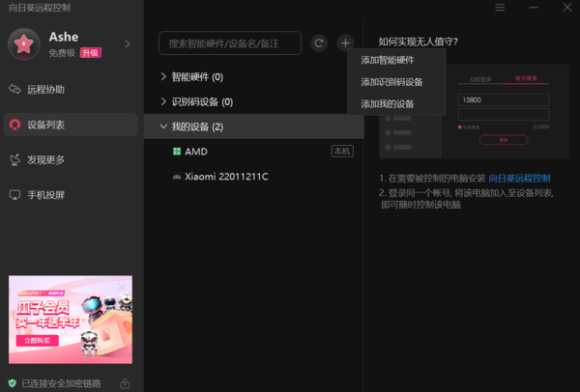
Task: Click 立即购买 on the promotion banner
Action: click(x=38, y=341)
